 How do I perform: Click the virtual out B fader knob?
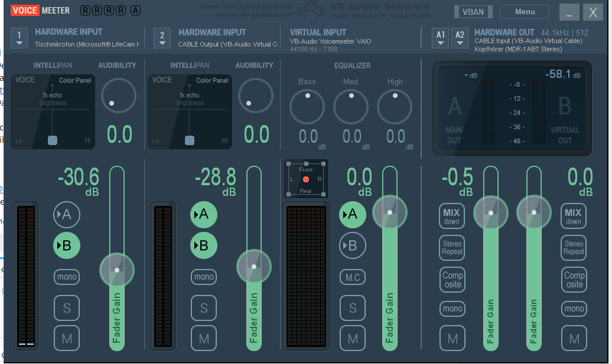pyautogui.click(x=534, y=212)
